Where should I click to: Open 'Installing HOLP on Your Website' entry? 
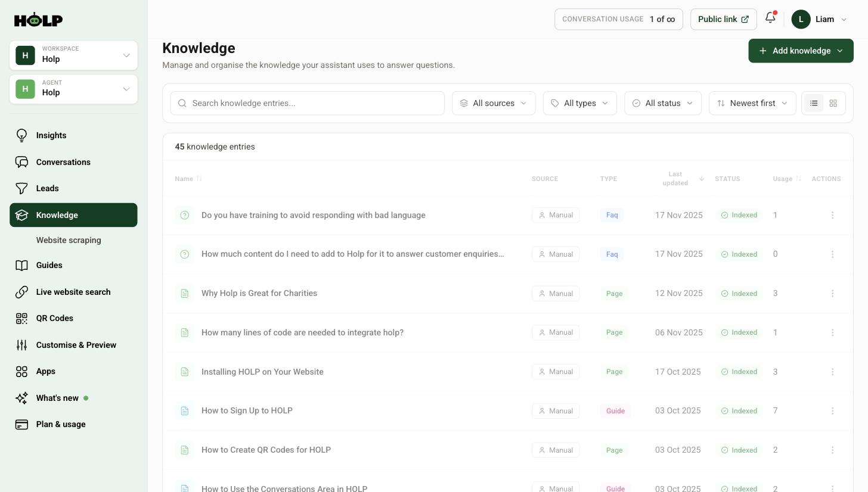point(262,372)
